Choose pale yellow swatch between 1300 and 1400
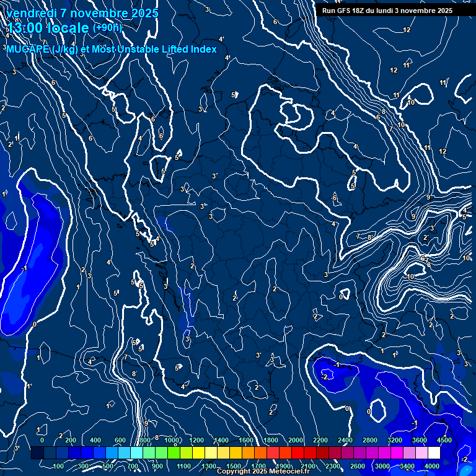The width and height of the screenshot is (476, 476). 211,452
